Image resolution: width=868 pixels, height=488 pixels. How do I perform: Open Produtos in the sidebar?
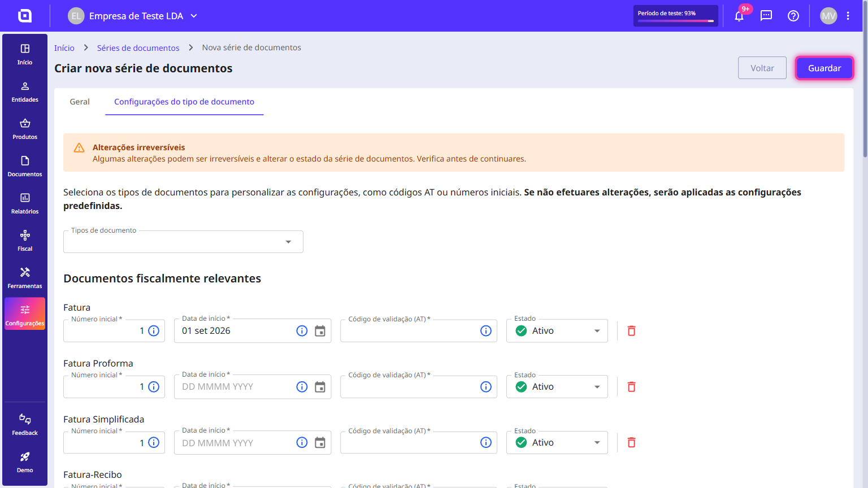(x=25, y=129)
